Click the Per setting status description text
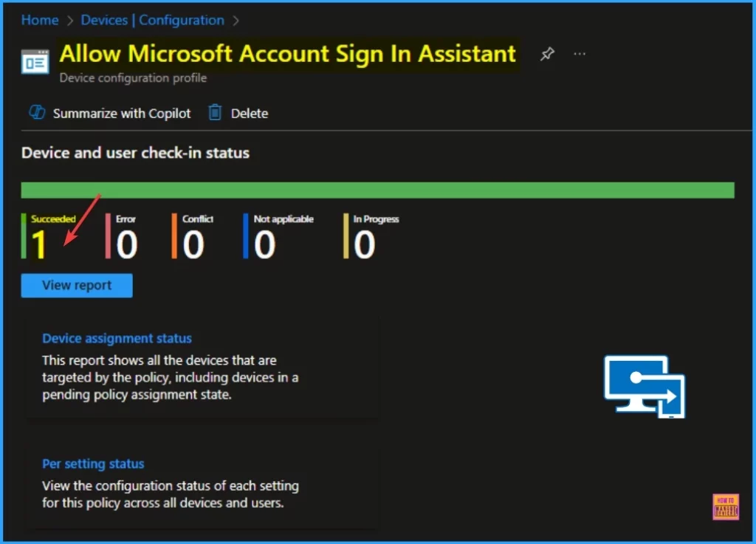 [171, 495]
